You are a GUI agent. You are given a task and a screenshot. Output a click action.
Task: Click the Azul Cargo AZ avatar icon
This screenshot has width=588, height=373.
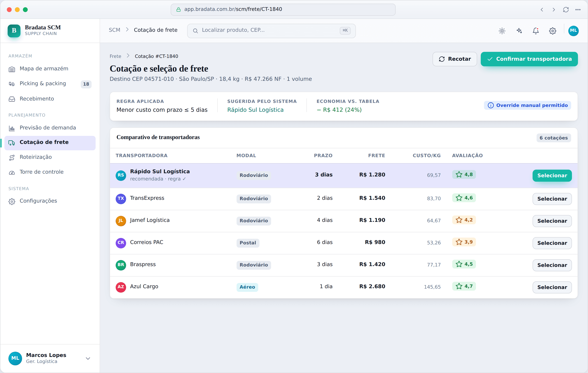pyautogui.click(x=121, y=287)
